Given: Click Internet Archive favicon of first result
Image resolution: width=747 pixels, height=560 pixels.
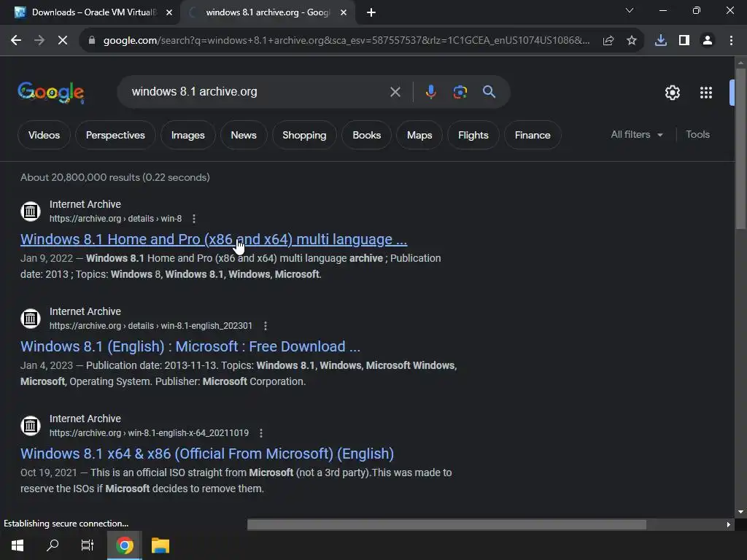Looking at the screenshot, I should tap(31, 211).
